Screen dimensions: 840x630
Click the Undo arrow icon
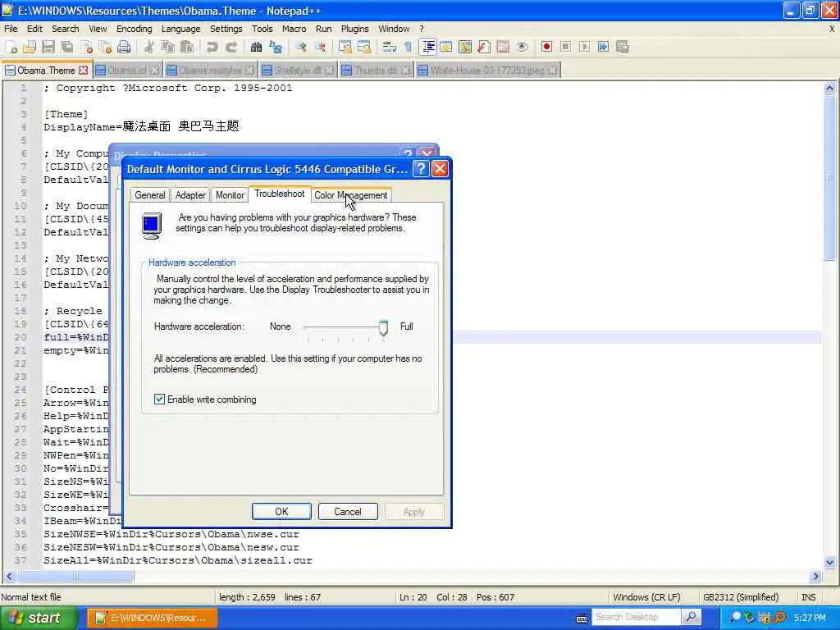(212, 47)
